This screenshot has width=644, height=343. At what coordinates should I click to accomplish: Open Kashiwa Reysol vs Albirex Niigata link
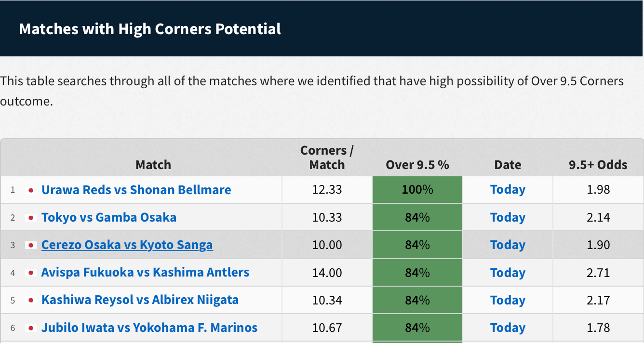[x=141, y=300]
